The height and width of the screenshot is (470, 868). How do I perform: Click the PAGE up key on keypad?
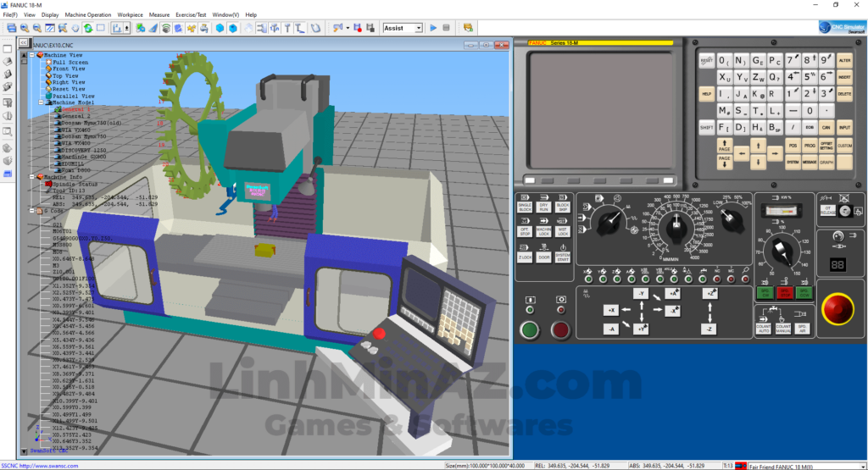click(725, 146)
